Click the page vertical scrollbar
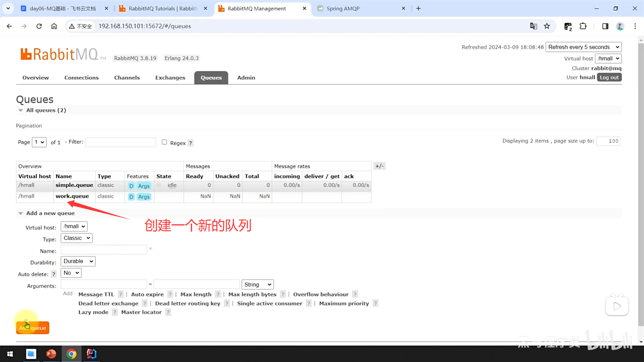This screenshot has width=644, height=362. [641, 184]
